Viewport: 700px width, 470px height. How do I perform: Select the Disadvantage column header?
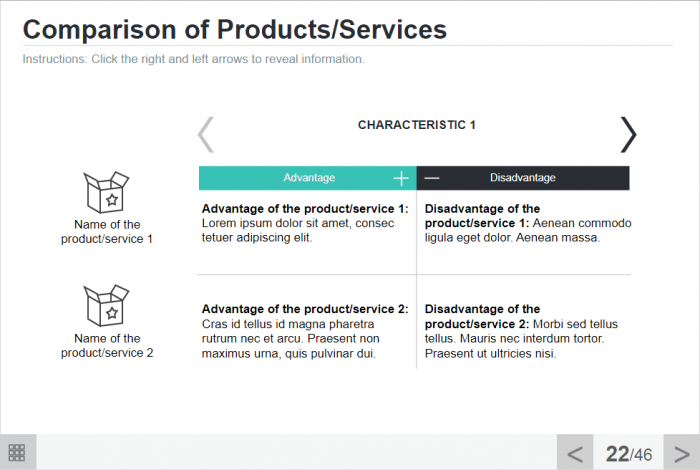coord(523,178)
